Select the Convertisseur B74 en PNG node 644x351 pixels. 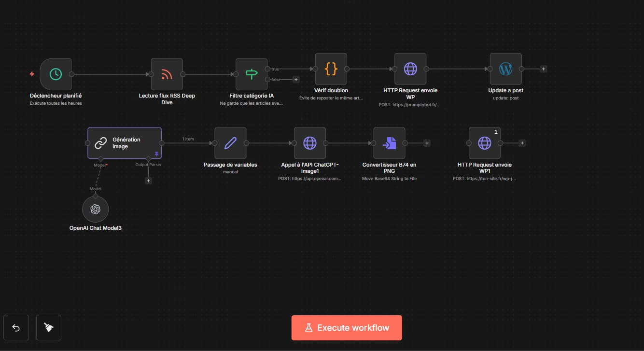(x=389, y=143)
